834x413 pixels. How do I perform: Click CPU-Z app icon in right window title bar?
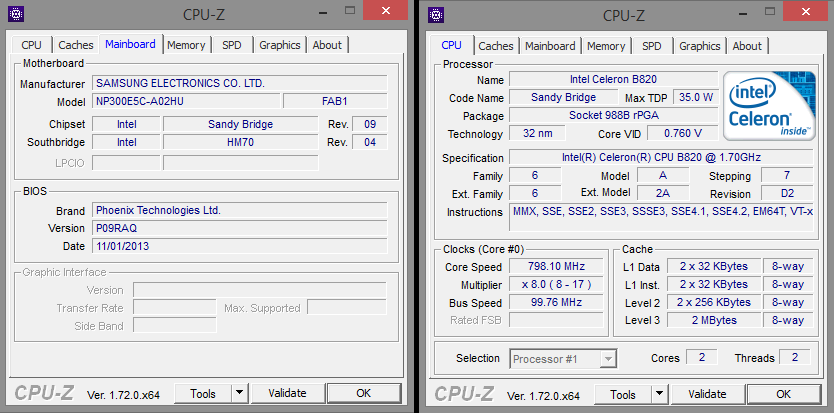point(436,14)
